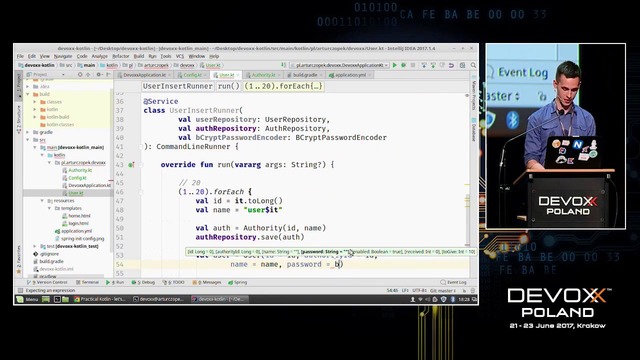640x360 pixels.
Task: Open the Event Log button
Action: [x=453, y=282]
